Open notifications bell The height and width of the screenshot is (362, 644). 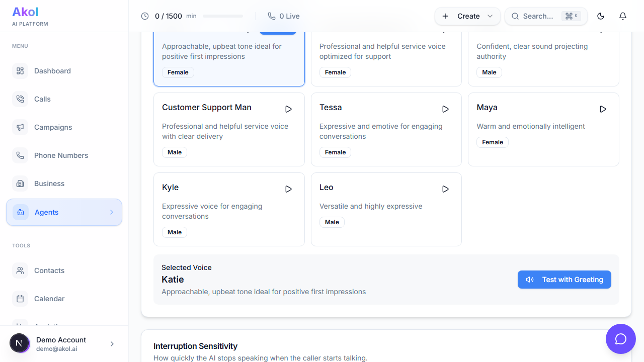pyautogui.click(x=622, y=16)
